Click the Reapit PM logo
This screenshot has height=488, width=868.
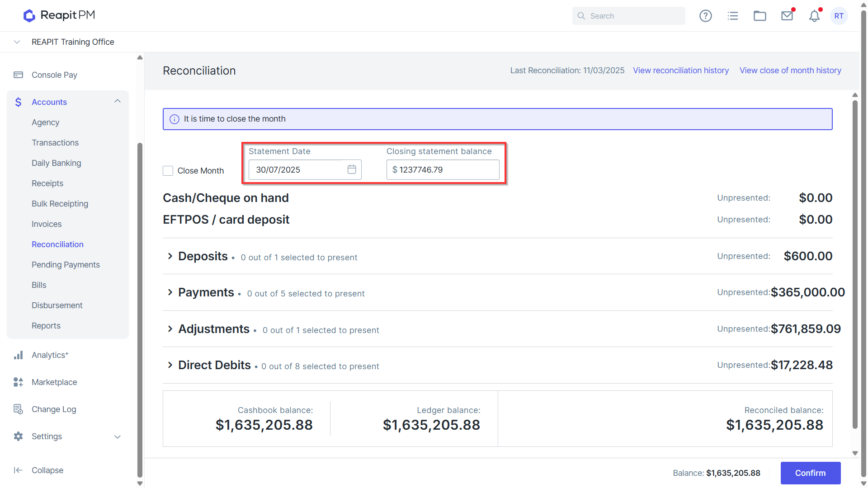click(59, 15)
